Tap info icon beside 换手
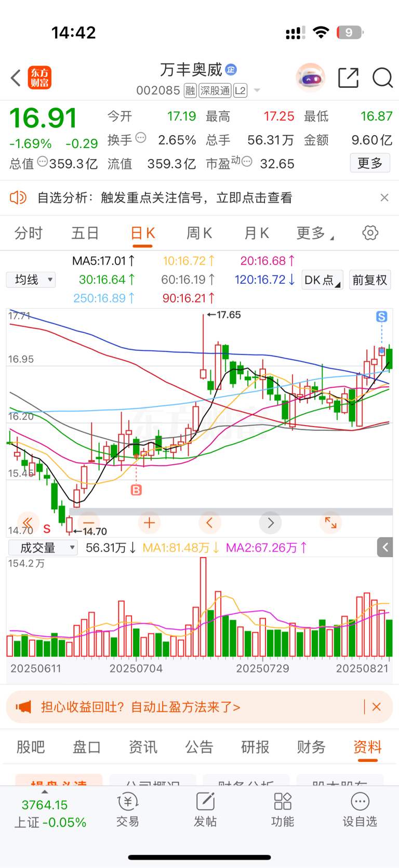Viewport: 399px width, 868px height. tap(141, 138)
